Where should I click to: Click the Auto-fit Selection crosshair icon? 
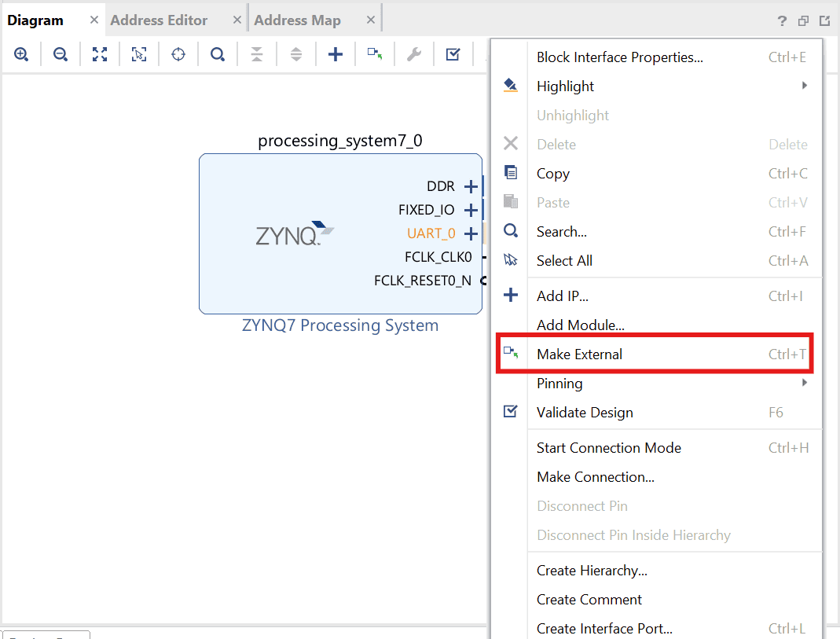pos(178,54)
